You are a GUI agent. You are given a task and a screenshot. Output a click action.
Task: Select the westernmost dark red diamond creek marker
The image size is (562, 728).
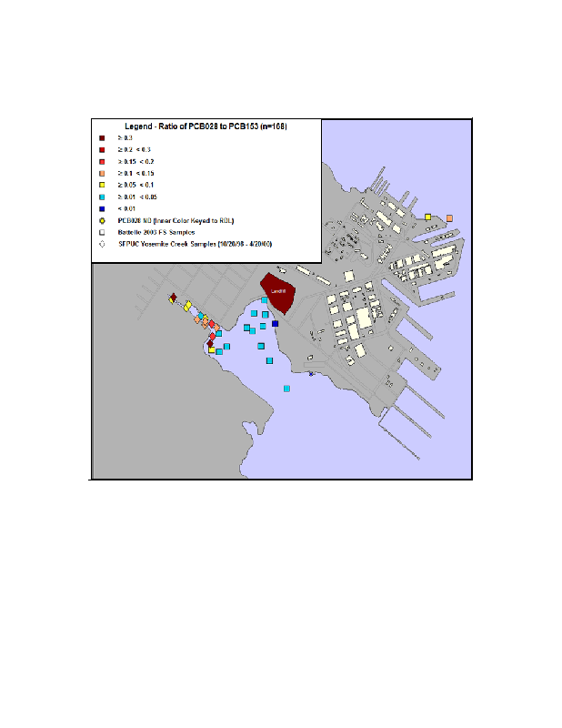click(x=173, y=298)
